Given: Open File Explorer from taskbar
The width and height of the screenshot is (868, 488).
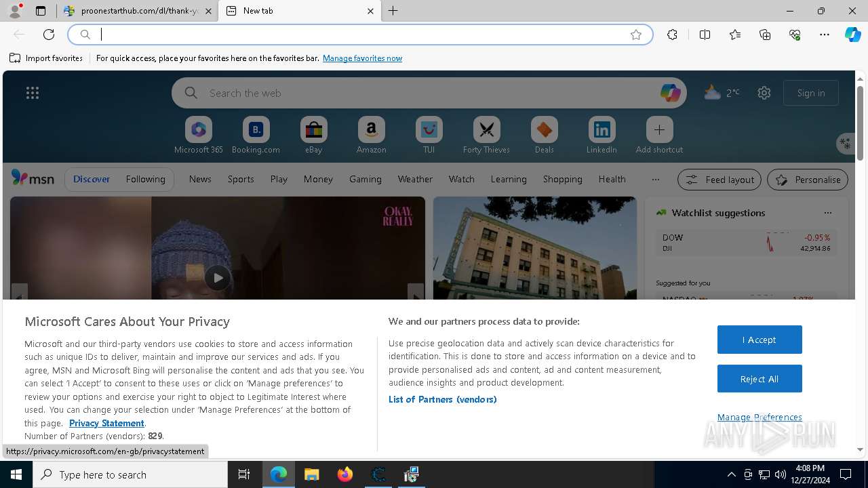Looking at the screenshot, I should [x=312, y=474].
